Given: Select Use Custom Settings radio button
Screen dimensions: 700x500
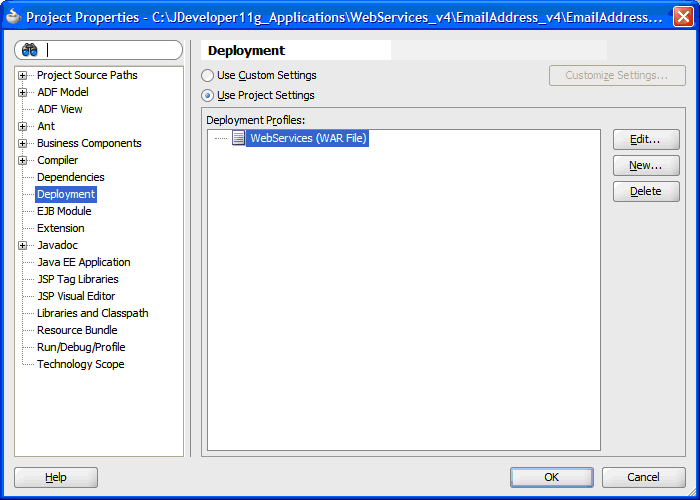Looking at the screenshot, I should [x=207, y=75].
